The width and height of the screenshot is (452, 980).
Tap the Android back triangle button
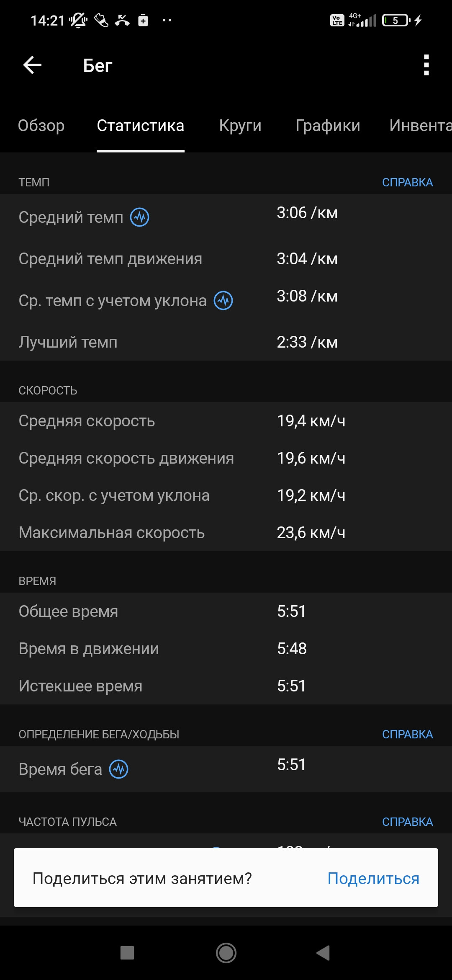tap(323, 953)
